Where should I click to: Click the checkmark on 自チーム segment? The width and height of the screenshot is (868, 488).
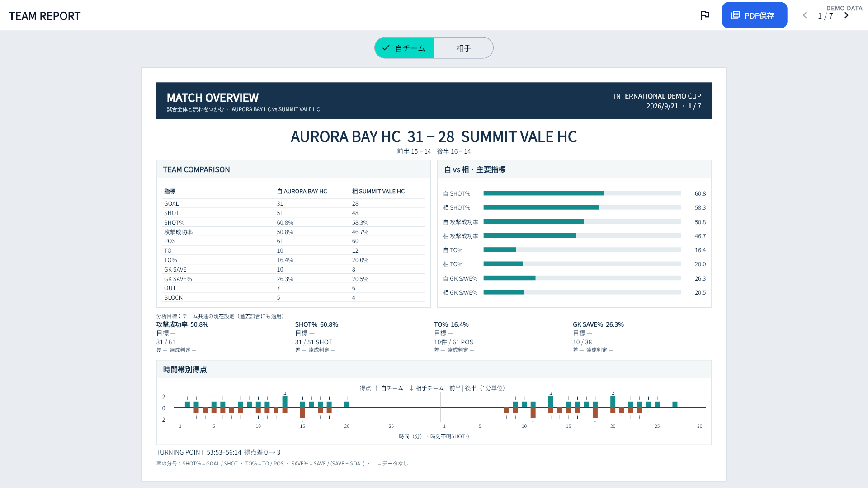click(386, 47)
